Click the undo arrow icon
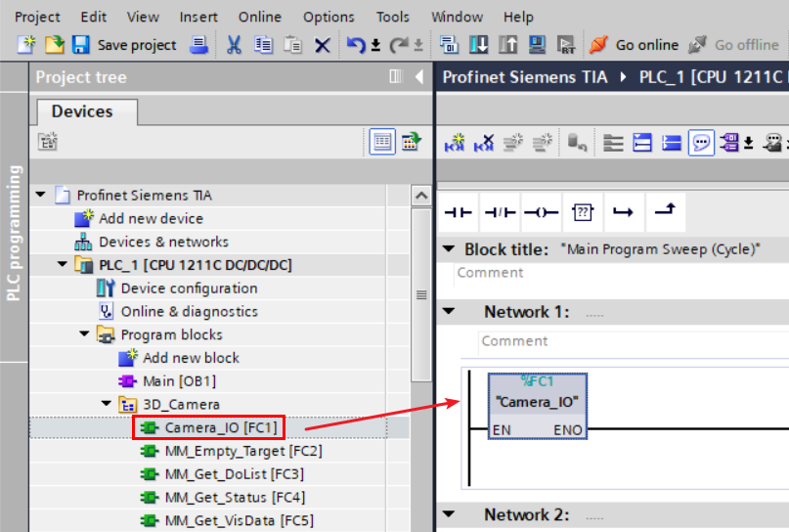The image size is (789, 532). point(356,45)
